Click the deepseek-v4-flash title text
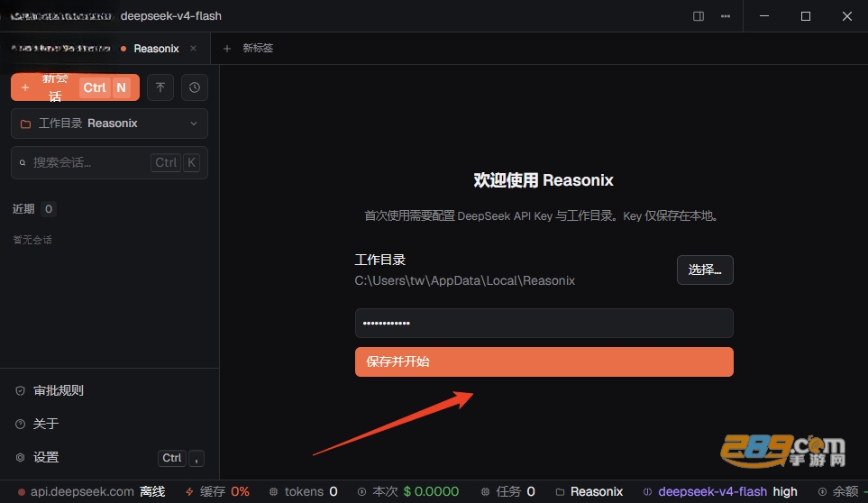This screenshot has height=503, width=868. (171, 16)
